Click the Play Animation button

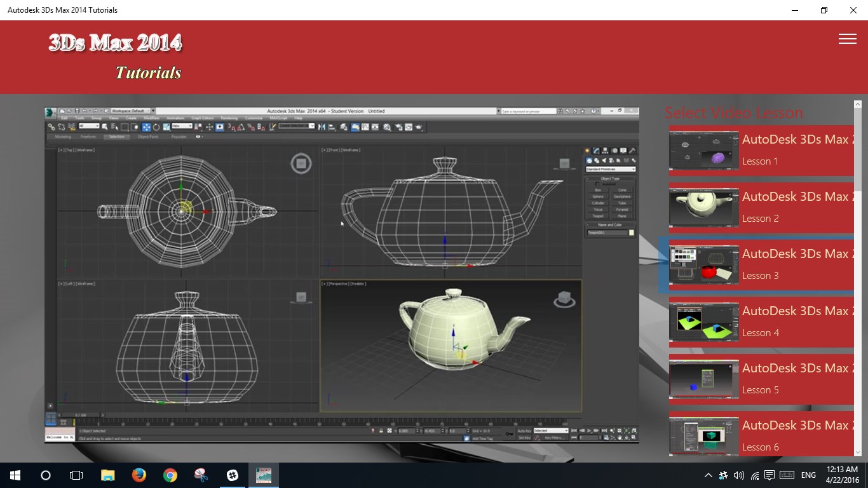589,430
